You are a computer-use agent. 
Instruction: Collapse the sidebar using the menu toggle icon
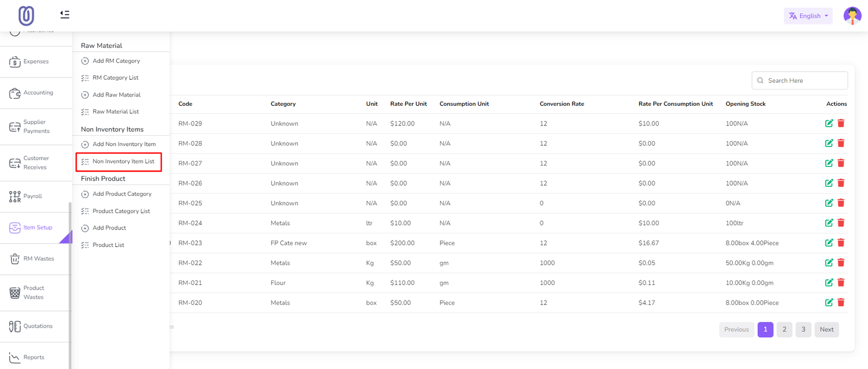[x=65, y=15]
